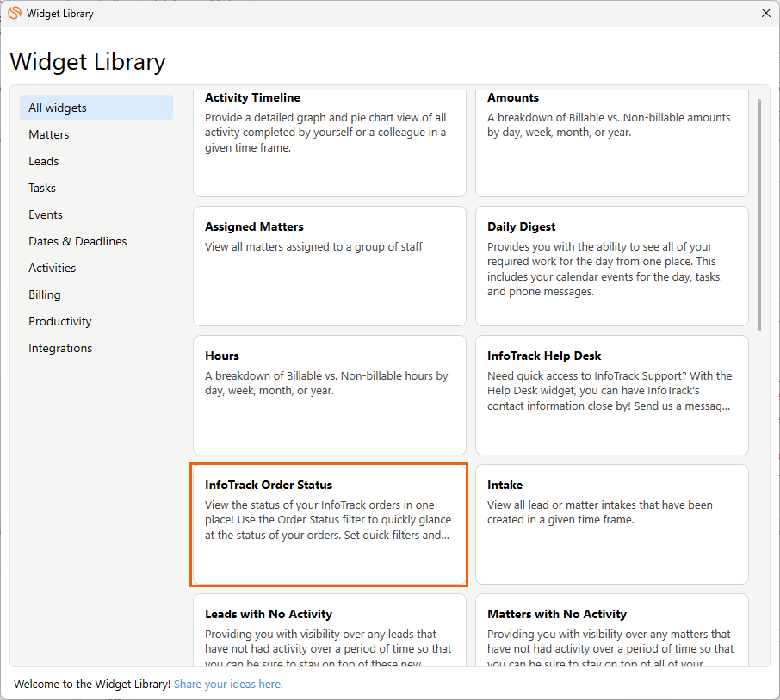The image size is (780, 700).
Task: Switch to the Tasks category
Action: pyautogui.click(x=42, y=188)
